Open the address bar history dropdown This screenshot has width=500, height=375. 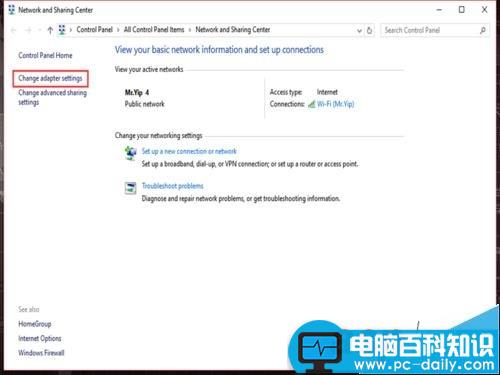(x=359, y=31)
